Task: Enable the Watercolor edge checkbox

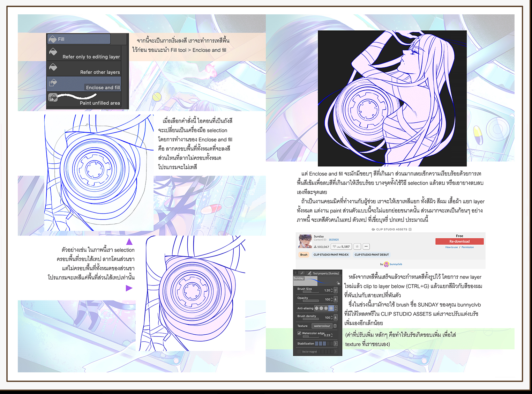Action: pyautogui.click(x=299, y=333)
